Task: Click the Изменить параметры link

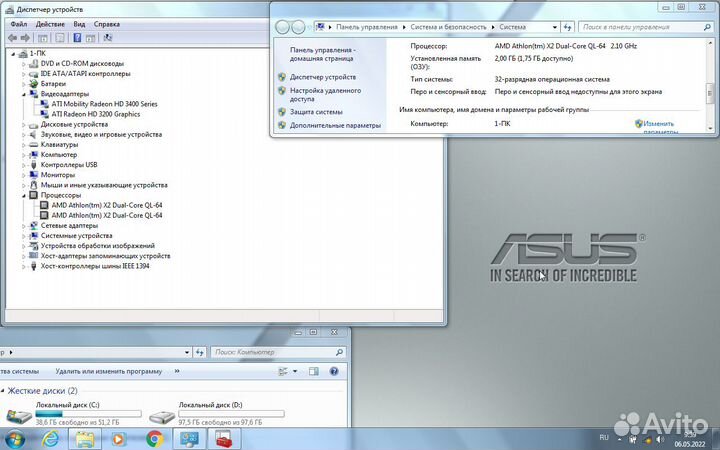Action: click(660, 127)
